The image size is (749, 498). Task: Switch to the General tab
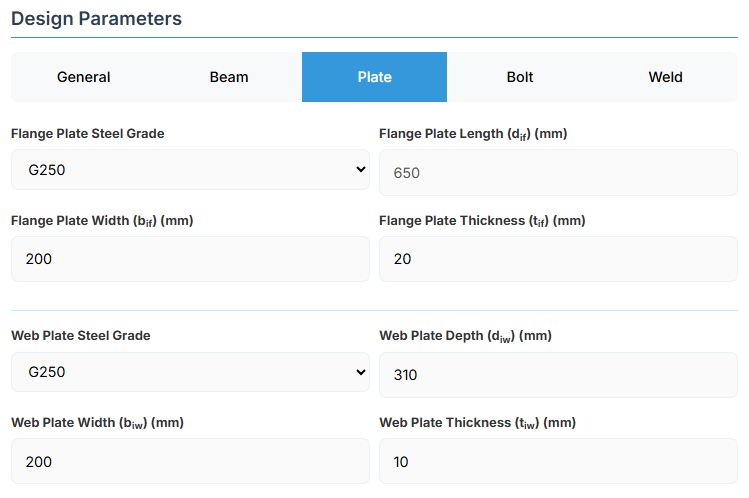(x=84, y=77)
